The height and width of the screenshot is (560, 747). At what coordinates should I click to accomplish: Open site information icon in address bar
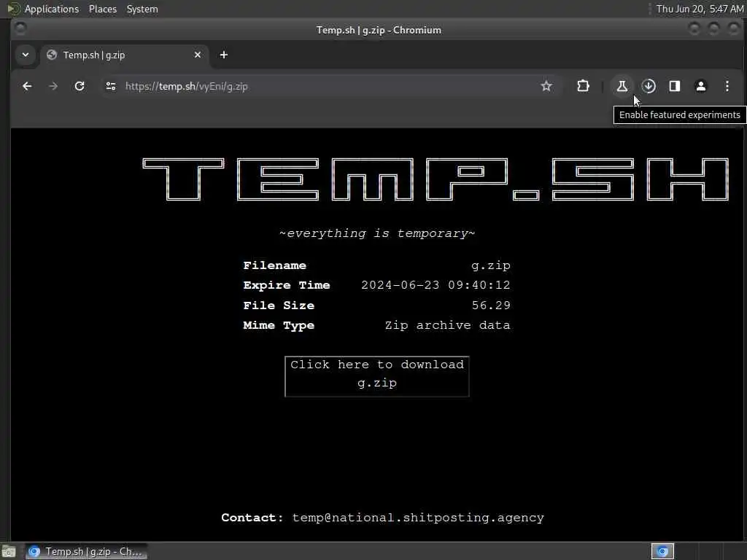click(111, 86)
